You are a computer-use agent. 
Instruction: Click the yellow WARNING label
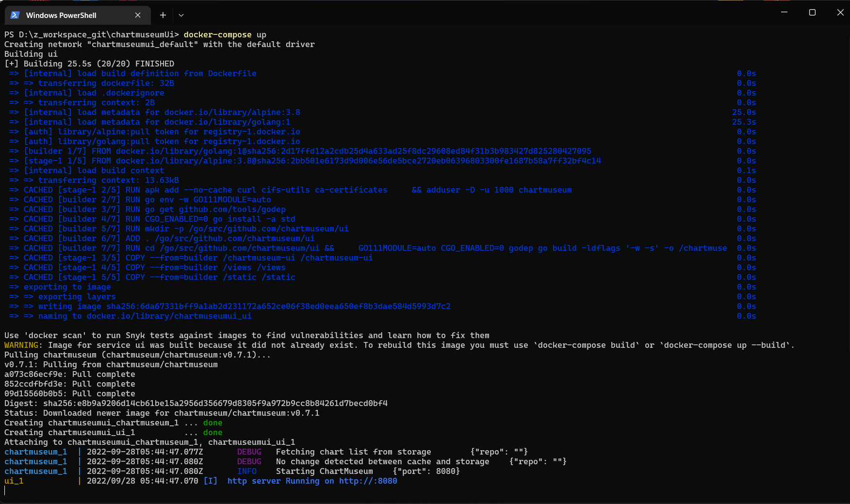21,345
